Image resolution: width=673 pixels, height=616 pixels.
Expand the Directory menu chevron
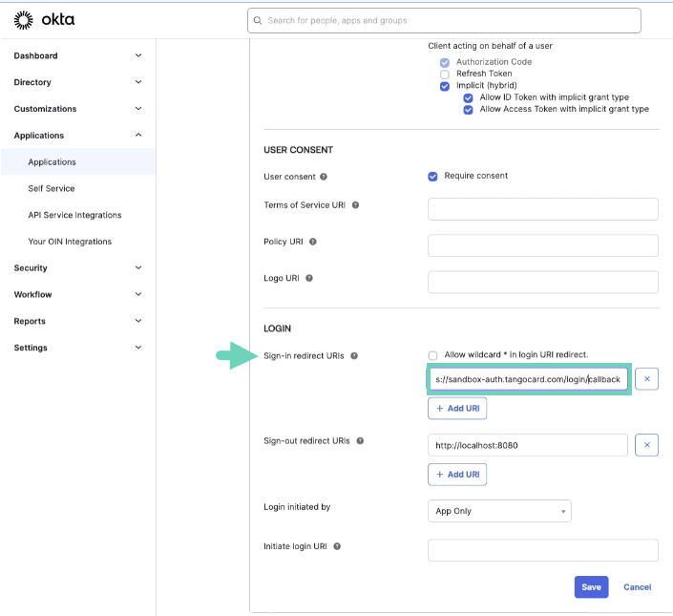(138, 82)
